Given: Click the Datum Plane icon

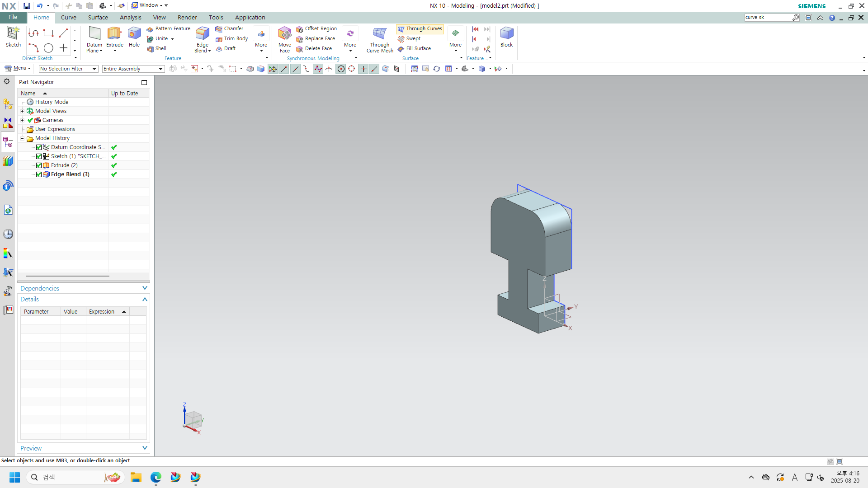Looking at the screenshot, I should [94, 33].
